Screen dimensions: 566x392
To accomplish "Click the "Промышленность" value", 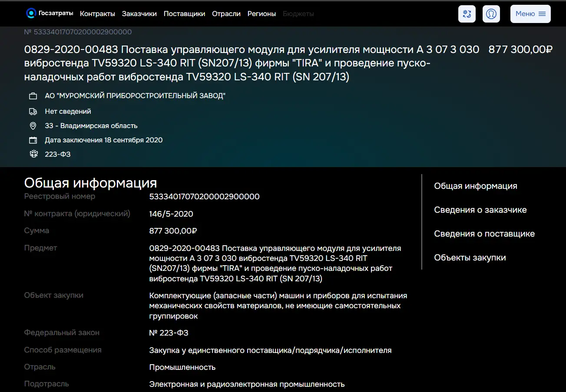I will 182,368.
